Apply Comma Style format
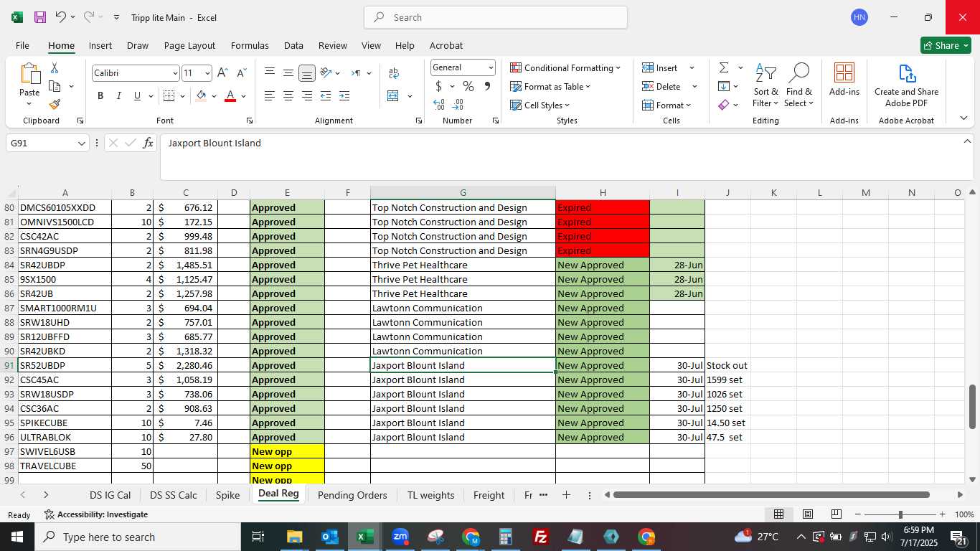The image size is (980, 551). pyautogui.click(x=488, y=87)
